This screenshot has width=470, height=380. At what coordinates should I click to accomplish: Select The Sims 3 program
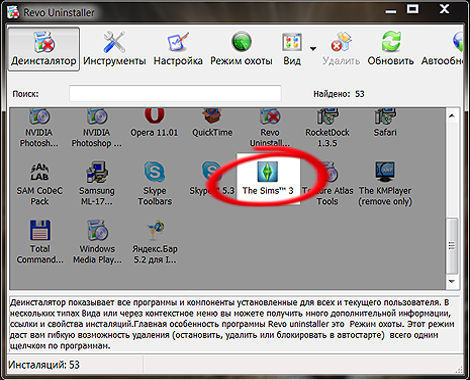point(268,179)
